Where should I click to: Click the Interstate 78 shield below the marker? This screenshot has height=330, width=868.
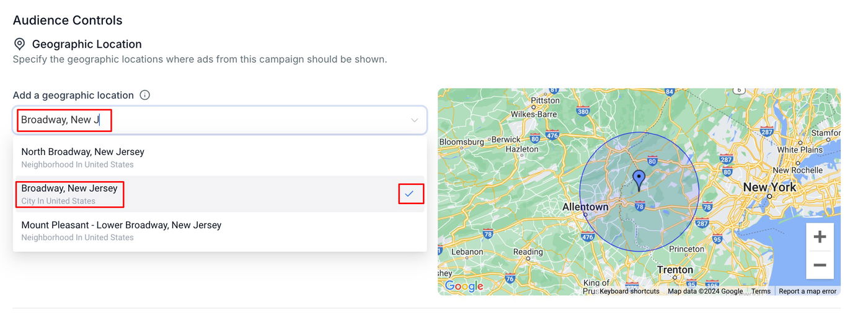640,205
